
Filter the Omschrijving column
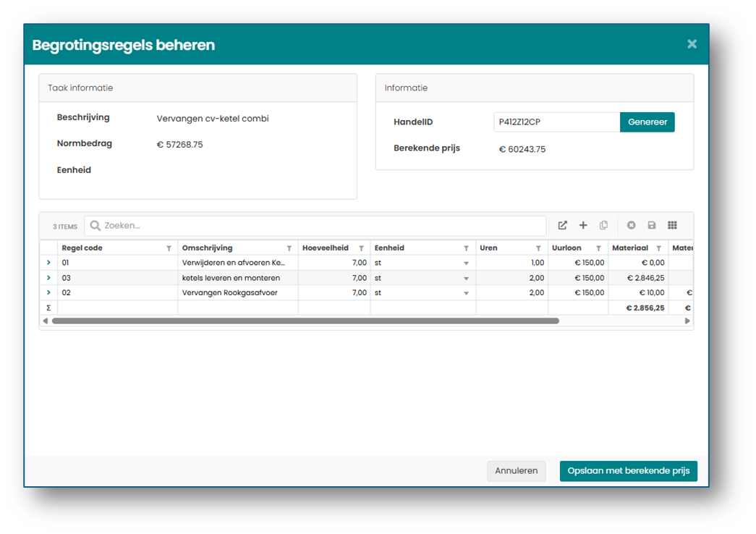289,248
